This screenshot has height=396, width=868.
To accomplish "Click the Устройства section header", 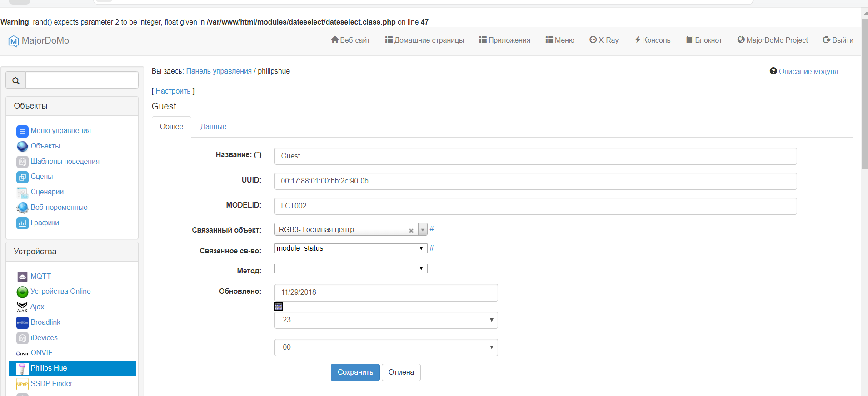I will 72,252.
